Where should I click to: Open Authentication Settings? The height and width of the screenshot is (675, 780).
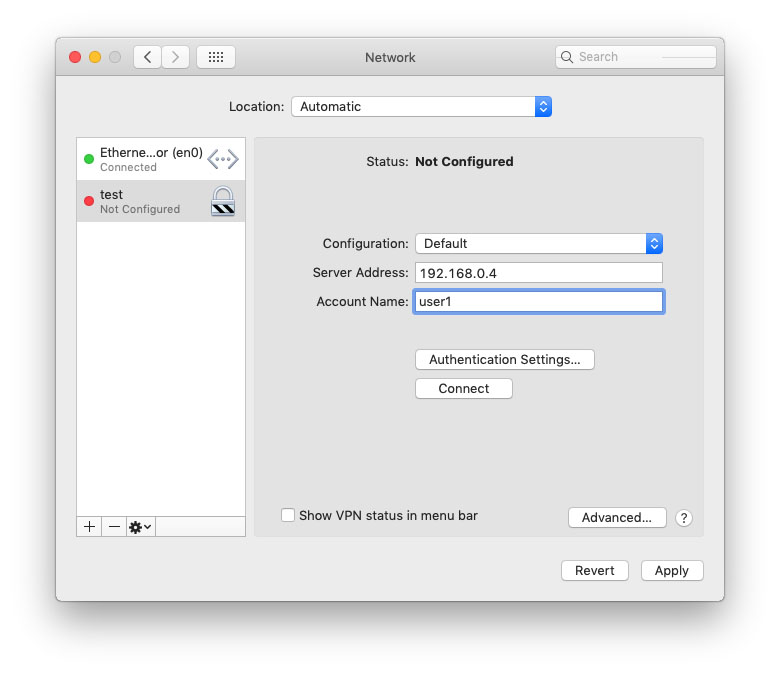click(x=504, y=359)
